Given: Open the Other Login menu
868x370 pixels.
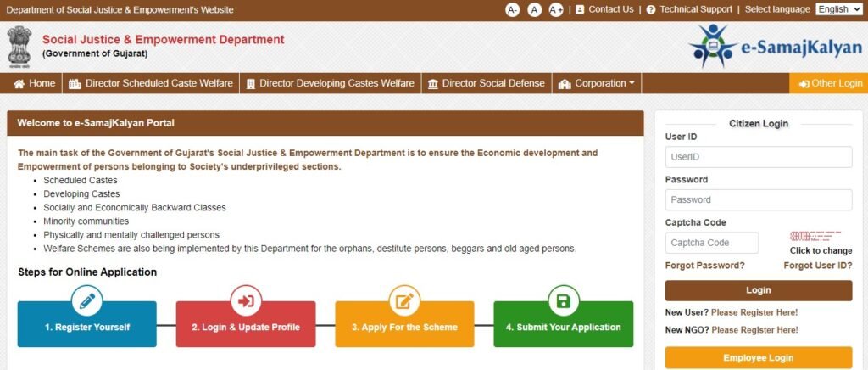Looking at the screenshot, I should click(829, 83).
